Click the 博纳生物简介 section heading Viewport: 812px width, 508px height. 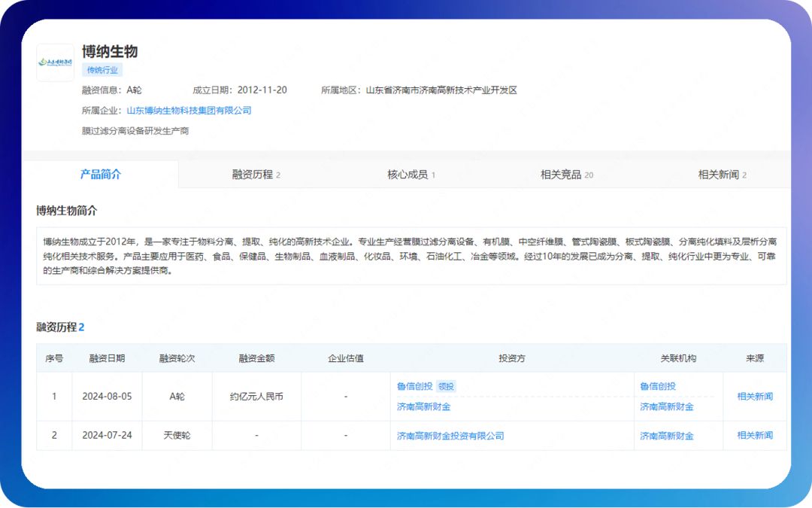pyautogui.click(x=67, y=211)
